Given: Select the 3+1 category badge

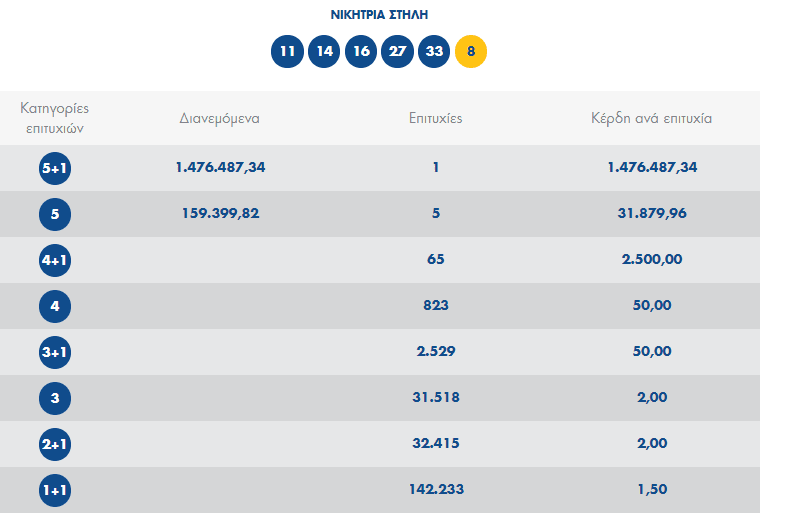Looking at the screenshot, I should pos(55,352).
